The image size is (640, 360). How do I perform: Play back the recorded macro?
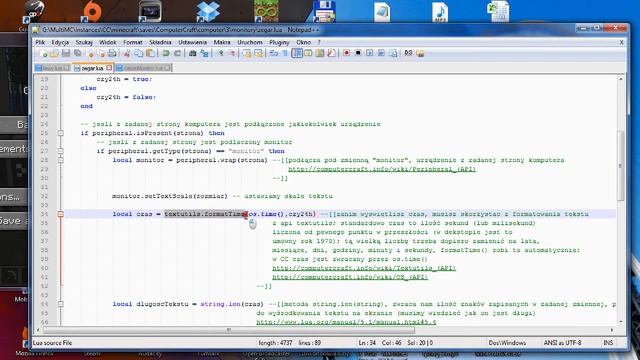pos(369,53)
